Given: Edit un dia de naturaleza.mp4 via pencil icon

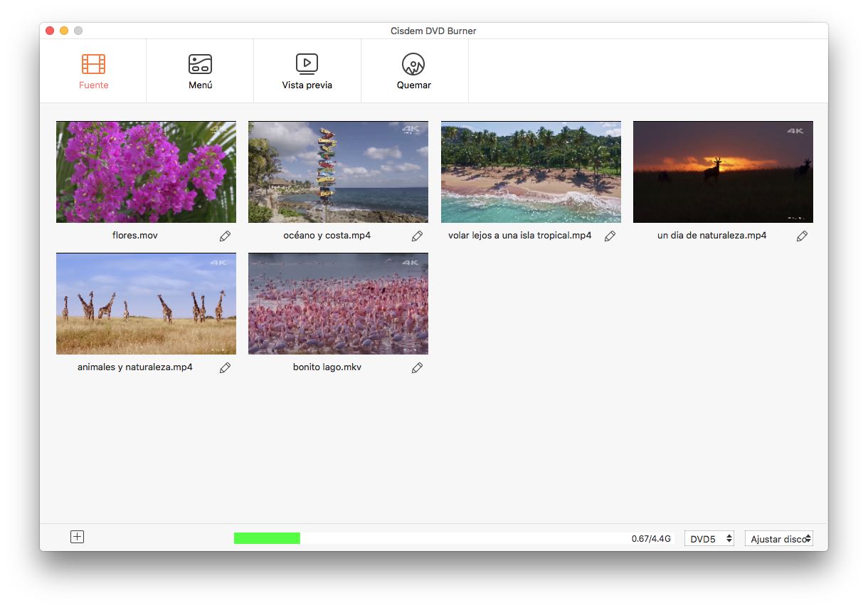Looking at the screenshot, I should [802, 236].
